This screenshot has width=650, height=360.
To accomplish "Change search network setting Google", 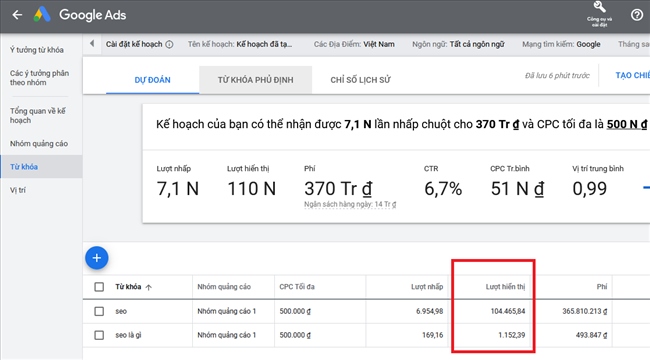I will [588, 44].
